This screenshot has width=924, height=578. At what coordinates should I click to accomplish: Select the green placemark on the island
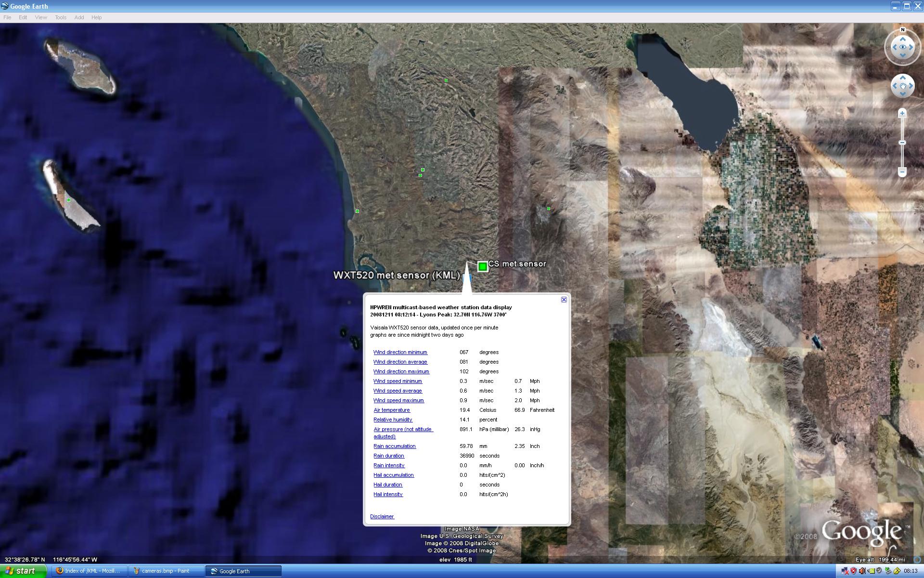69,200
